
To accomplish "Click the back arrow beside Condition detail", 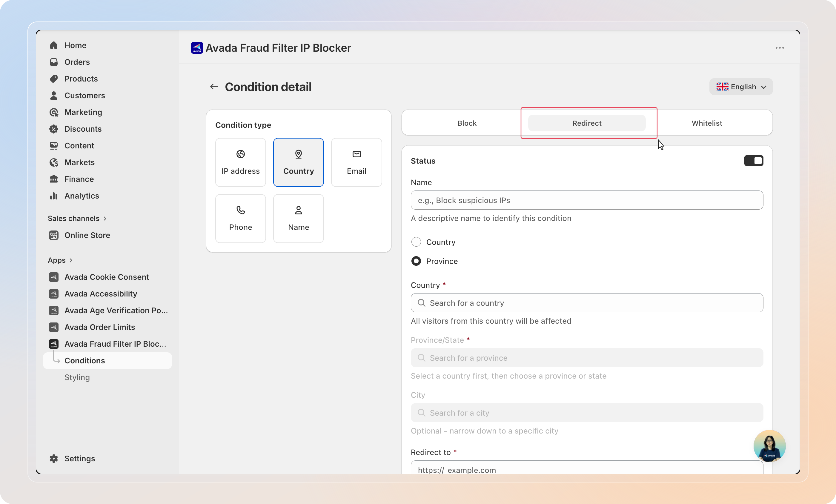I will pyautogui.click(x=214, y=87).
